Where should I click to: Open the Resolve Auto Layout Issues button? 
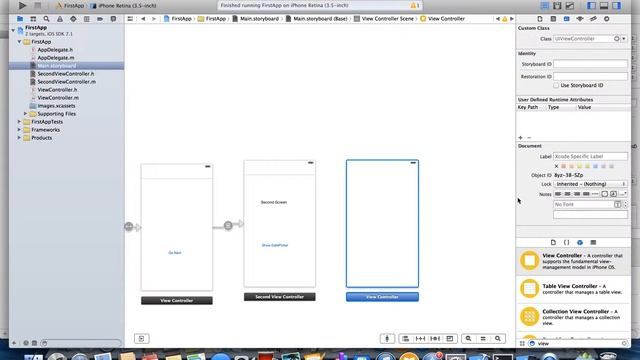click(435, 338)
